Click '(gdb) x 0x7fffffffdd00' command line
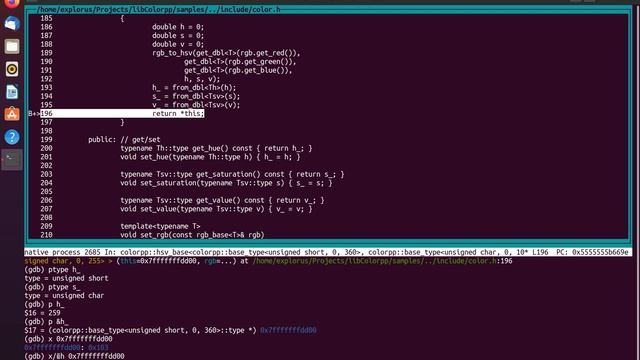The image size is (640, 360). [x=68, y=339]
